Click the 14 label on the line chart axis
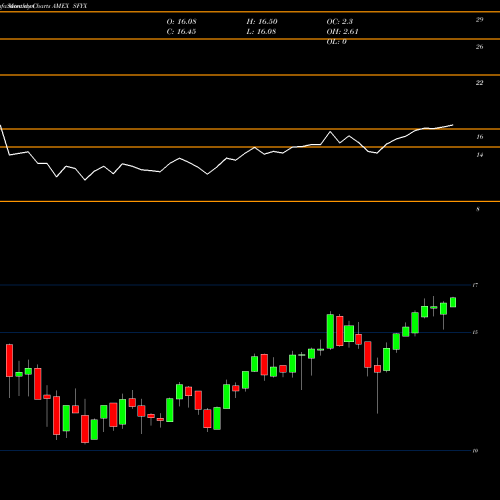500x500 pixels. click(479, 155)
